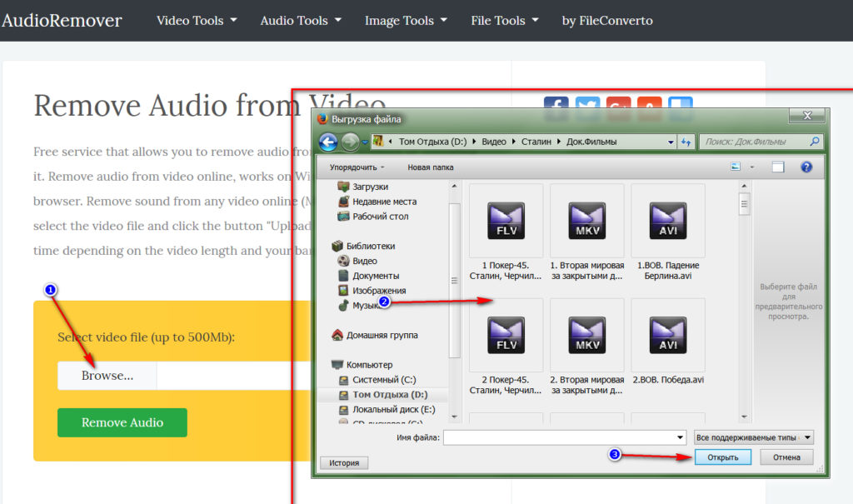Screen dimensions: 853x504
Task: Select FLV file 2 Покер-45
Action: (x=506, y=347)
